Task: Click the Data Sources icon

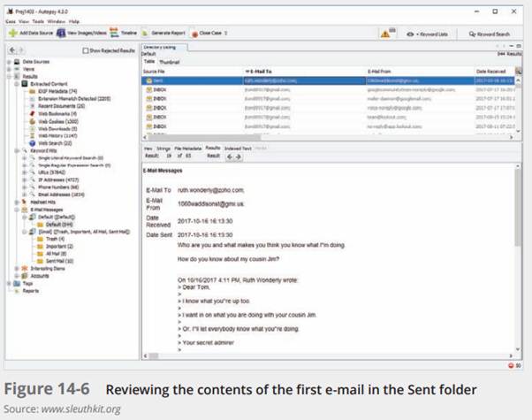Action: pos(17,62)
